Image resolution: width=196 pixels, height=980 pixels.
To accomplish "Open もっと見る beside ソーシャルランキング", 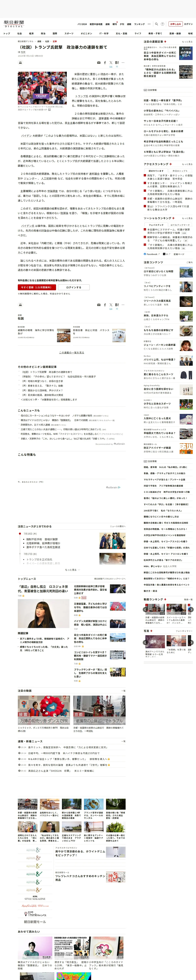I will (x=187, y=218).
